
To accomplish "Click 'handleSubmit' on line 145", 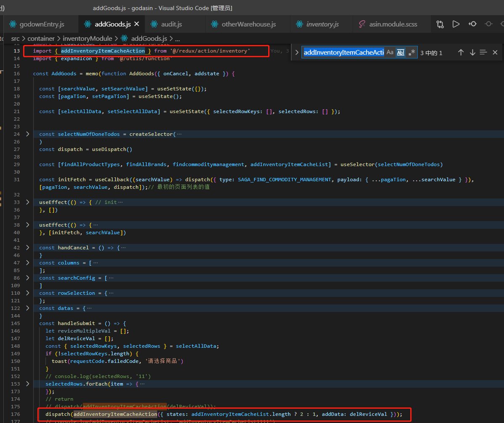I will tap(77, 323).
